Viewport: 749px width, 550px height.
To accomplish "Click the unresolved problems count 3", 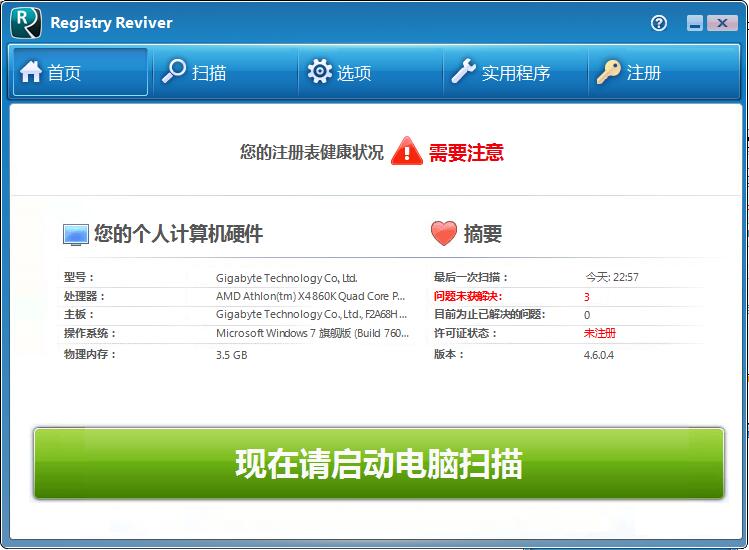I will pyautogui.click(x=587, y=297).
